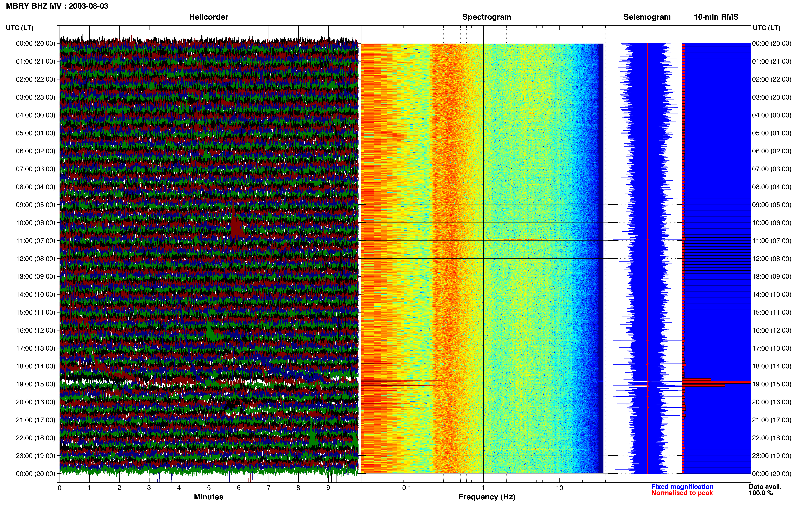Viewport: 812px width, 508px height.
Task: Click the title 'MBRY BHZ MV : 2003-08-03'
Action: point(57,6)
